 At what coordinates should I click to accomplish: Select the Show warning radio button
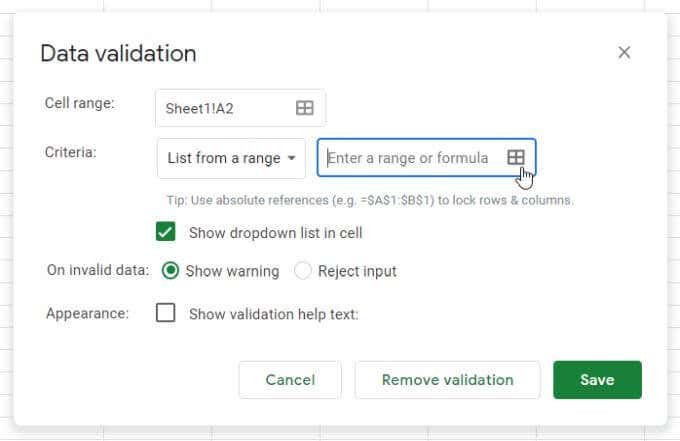(170, 271)
